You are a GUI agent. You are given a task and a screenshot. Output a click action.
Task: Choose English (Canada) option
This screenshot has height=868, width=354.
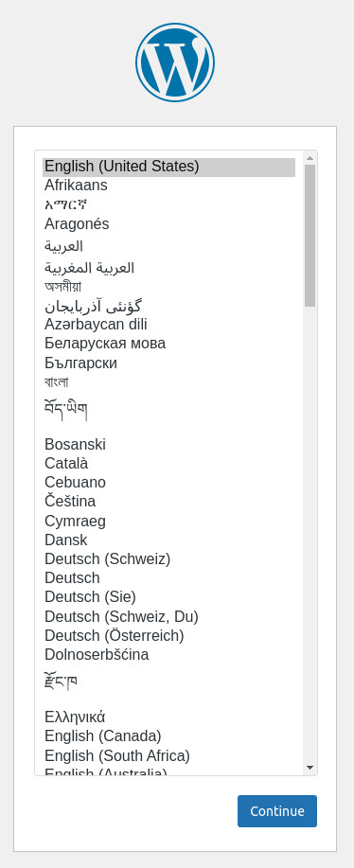[x=168, y=736]
